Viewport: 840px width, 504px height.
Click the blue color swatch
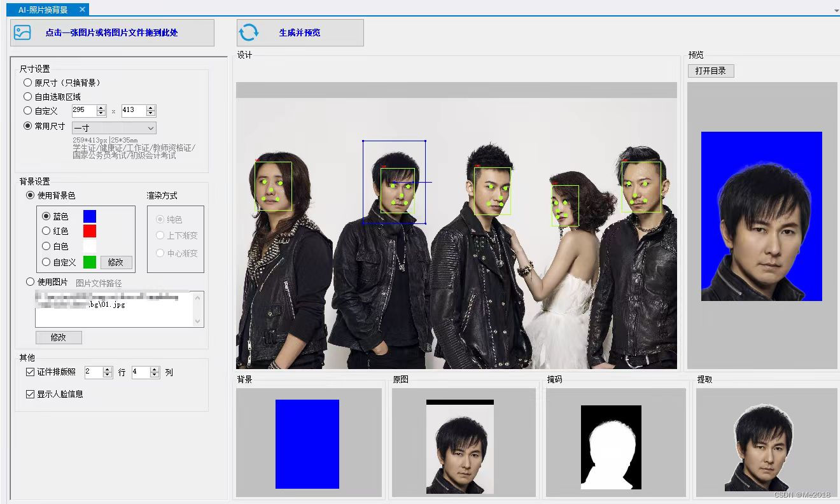point(90,216)
